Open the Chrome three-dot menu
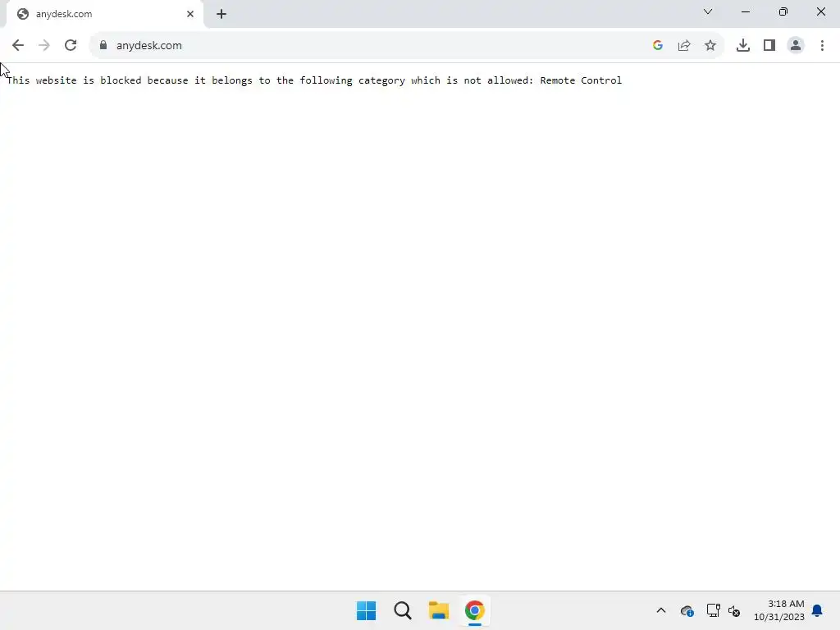This screenshot has height=630, width=840. click(x=822, y=46)
